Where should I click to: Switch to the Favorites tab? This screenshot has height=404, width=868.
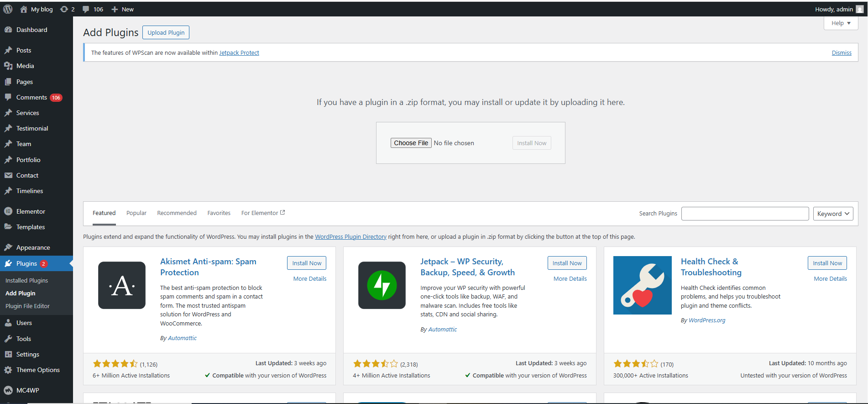219,213
